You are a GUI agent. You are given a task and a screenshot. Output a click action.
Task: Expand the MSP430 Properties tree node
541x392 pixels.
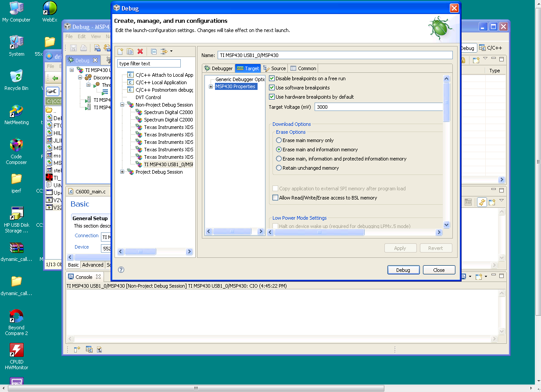click(211, 86)
